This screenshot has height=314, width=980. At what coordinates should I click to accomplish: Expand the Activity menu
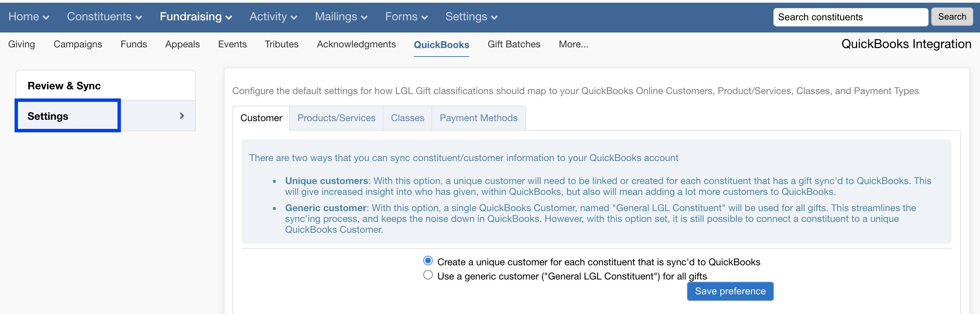(x=273, y=17)
